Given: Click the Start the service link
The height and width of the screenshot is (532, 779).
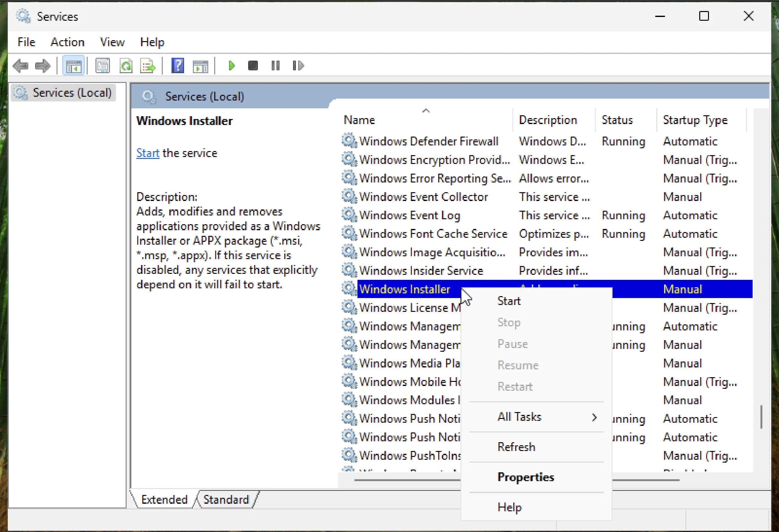Looking at the screenshot, I should click(x=148, y=153).
